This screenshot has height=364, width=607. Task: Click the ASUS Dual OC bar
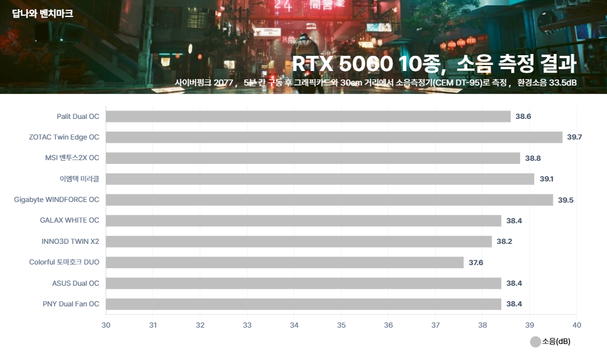pos(303,283)
